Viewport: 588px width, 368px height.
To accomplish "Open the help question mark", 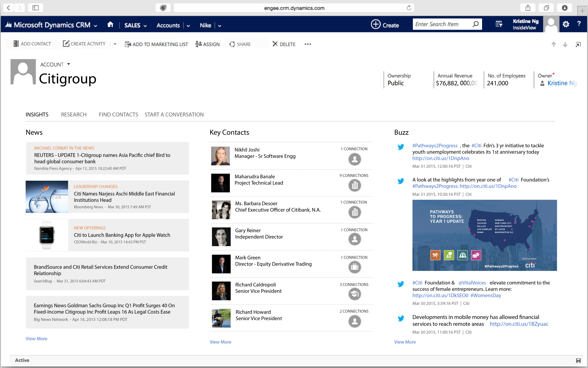I will coord(579,24).
